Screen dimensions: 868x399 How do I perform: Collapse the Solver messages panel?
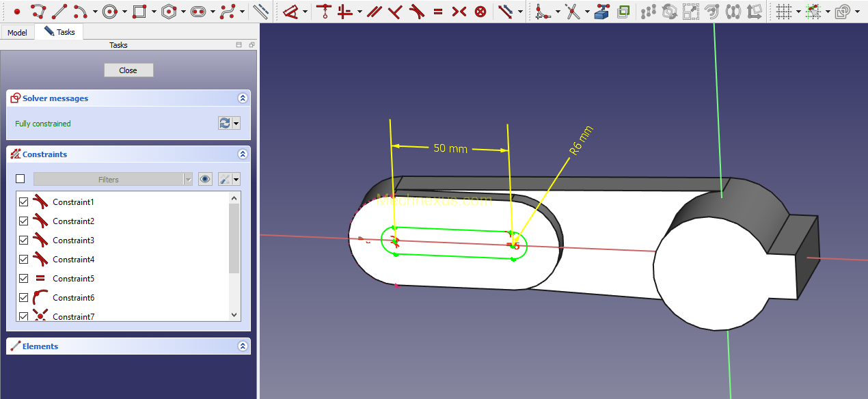point(243,98)
